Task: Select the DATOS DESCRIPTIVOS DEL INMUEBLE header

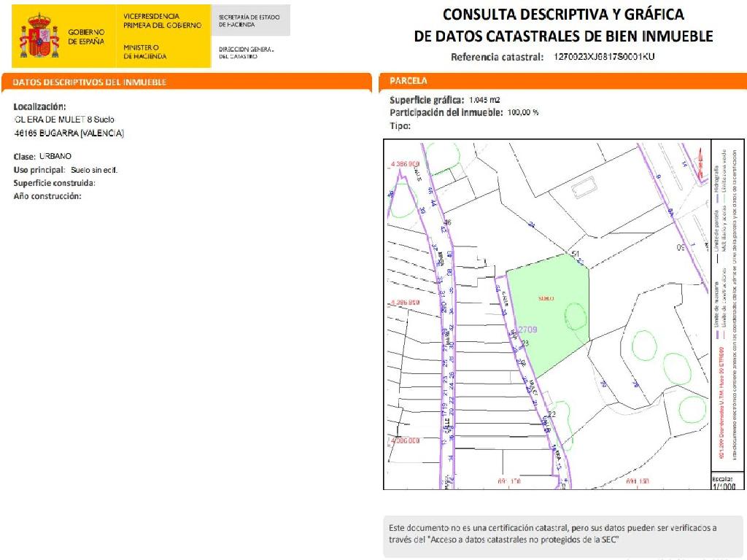Action: coord(90,82)
